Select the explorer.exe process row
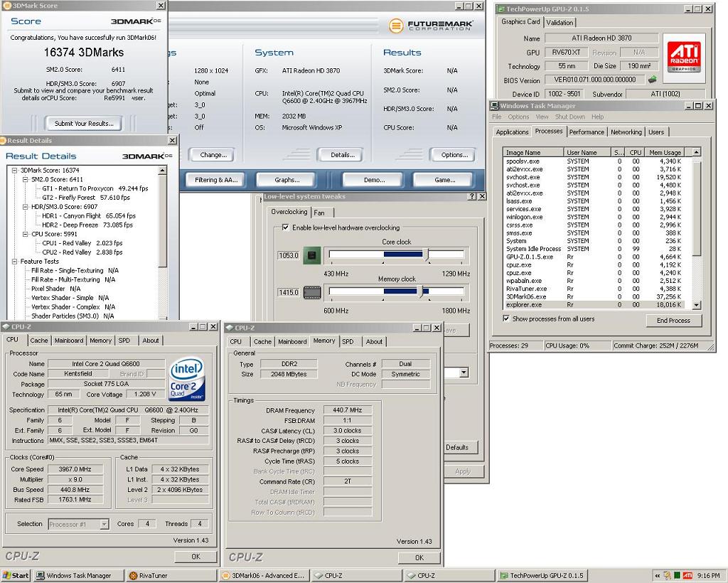This screenshot has width=728, height=583. coord(598,305)
